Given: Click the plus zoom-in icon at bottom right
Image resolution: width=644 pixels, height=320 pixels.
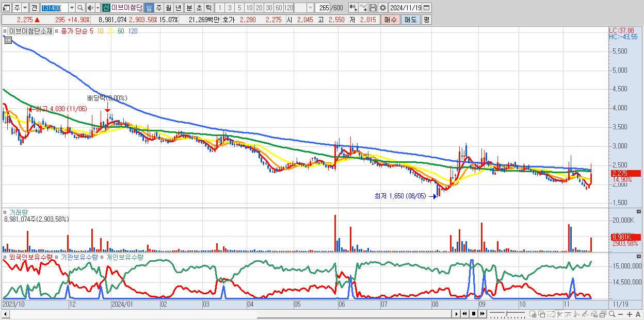Looking at the screenshot, I should pyautogui.click(x=630, y=314).
